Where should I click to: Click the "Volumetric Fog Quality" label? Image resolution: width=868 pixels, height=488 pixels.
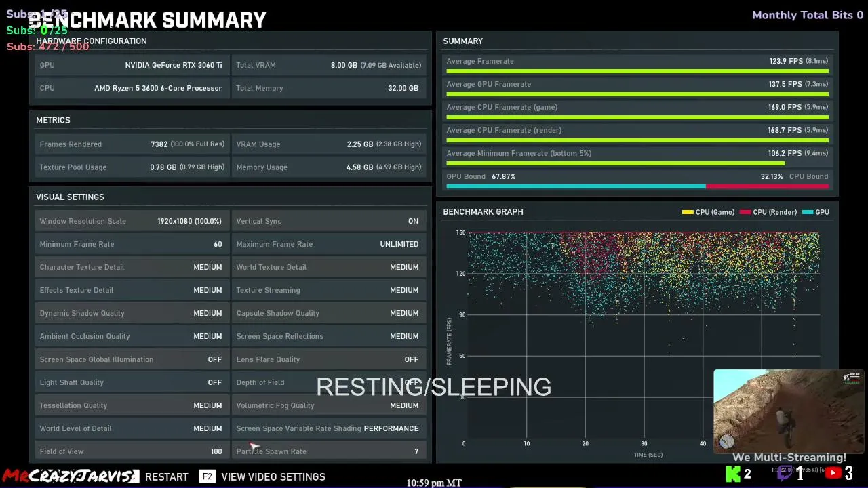point(275,405)
